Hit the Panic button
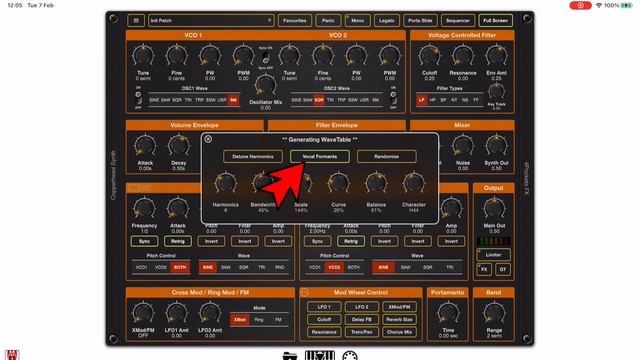The height and width of the screenshot is (360, 640). [x=328, y=20]
